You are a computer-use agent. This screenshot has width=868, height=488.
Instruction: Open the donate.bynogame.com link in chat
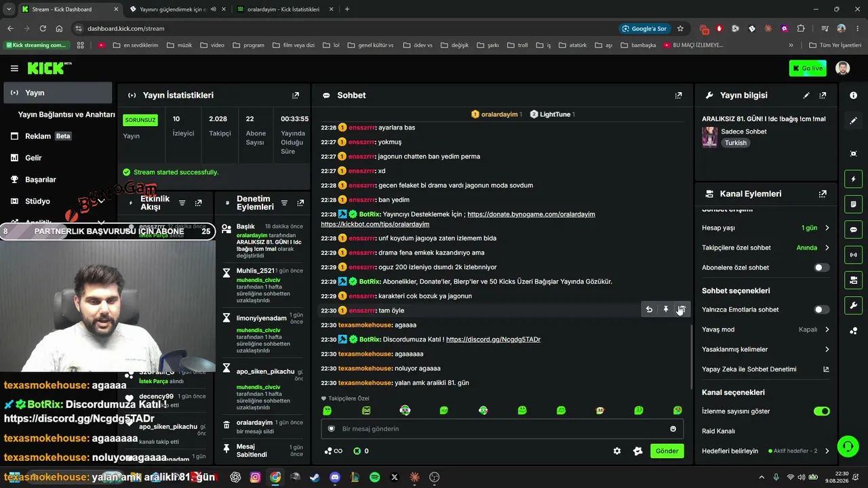(531, 214)
